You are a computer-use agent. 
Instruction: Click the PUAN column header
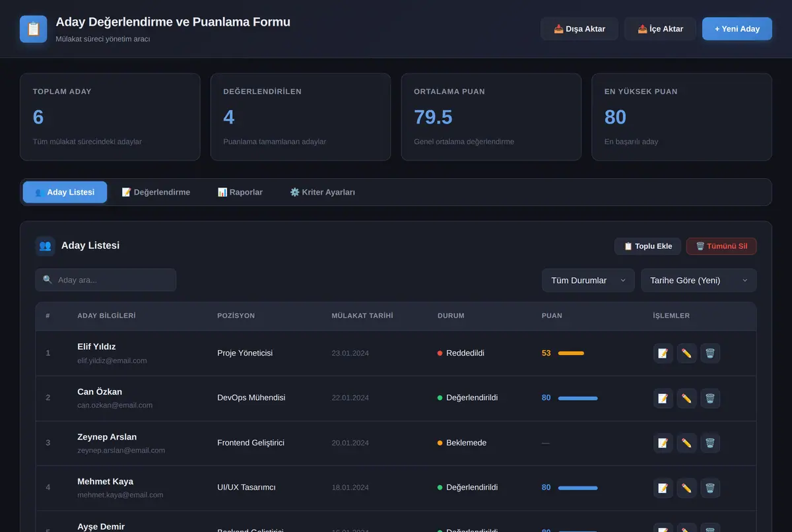click(552, 316)
